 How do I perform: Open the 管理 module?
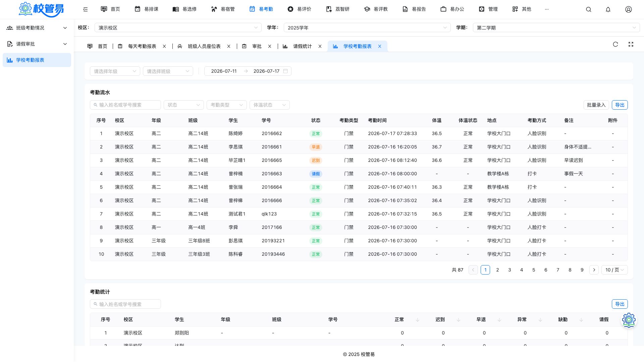pyautogui.click(x=488, y=9)
